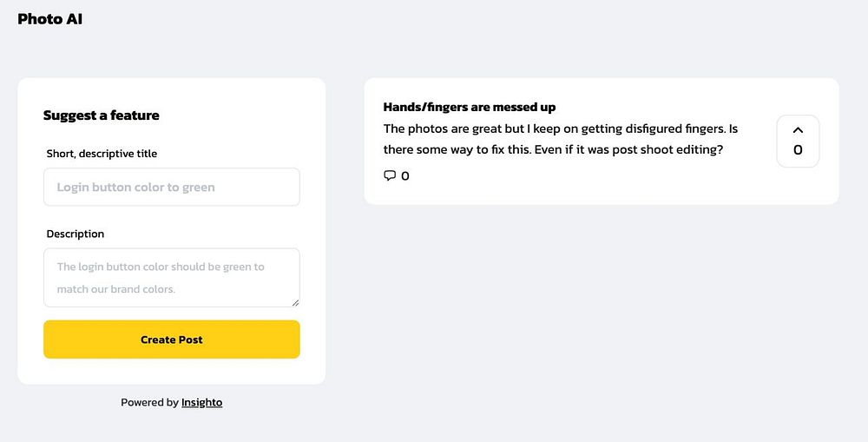Click the comment count next to bubble
Image resolution: width=868 pixels, height=442 pixels.
click(405, 176)
